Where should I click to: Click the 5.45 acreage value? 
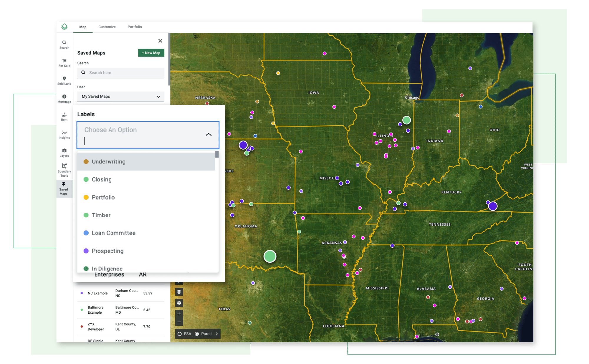147,310
